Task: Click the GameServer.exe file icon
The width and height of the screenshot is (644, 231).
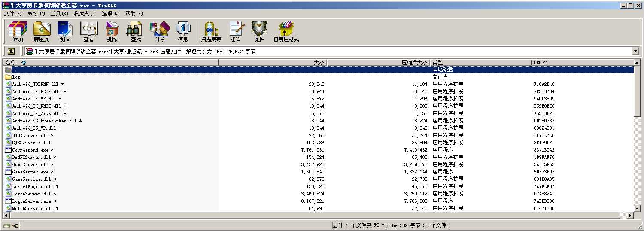Action: [x=8, y=172]
